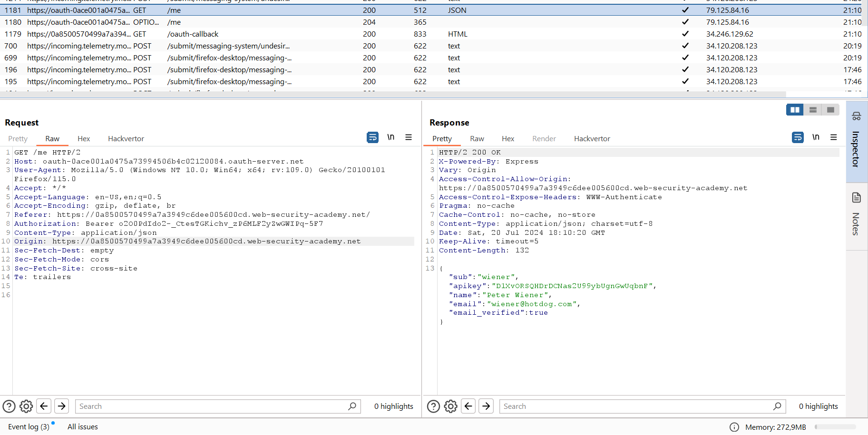
Task: Open help icon below Request panel
Action: [x=9, y=406]
